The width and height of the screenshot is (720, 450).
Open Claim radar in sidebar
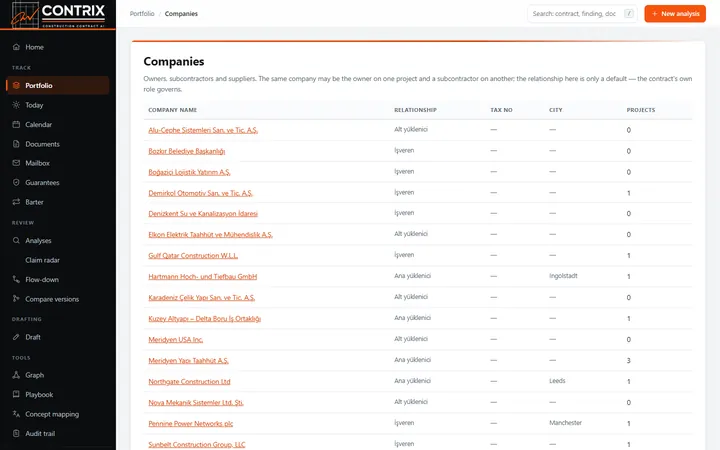click(58, 260)
